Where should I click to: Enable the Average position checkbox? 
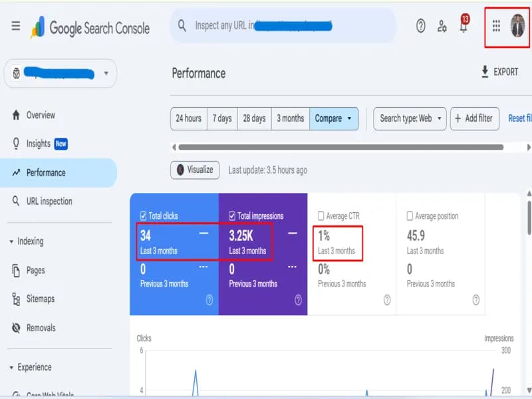tap(410, 215)
